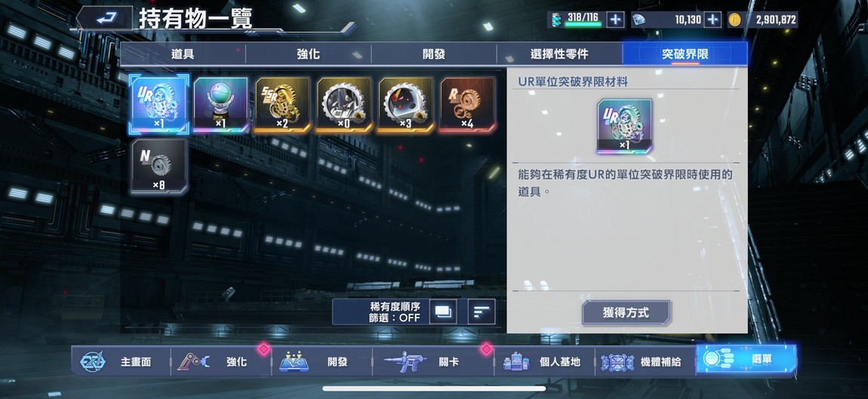Refill stamina with plus beside 318/116
Screen dimensions: 868x399
pyautogui.click(x=615, y=20)
